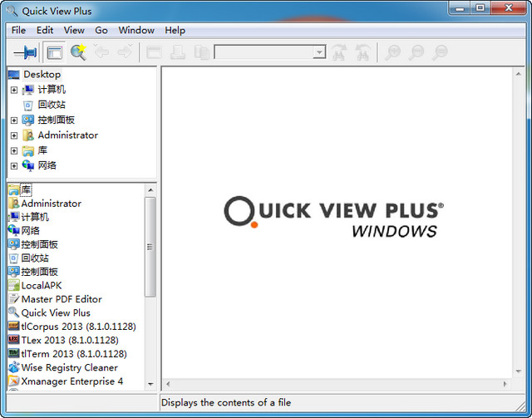Click the zoom in magnifier icon
Image resolution: width=532 pixels, height=418 pixels.
(x=392, y=52)
